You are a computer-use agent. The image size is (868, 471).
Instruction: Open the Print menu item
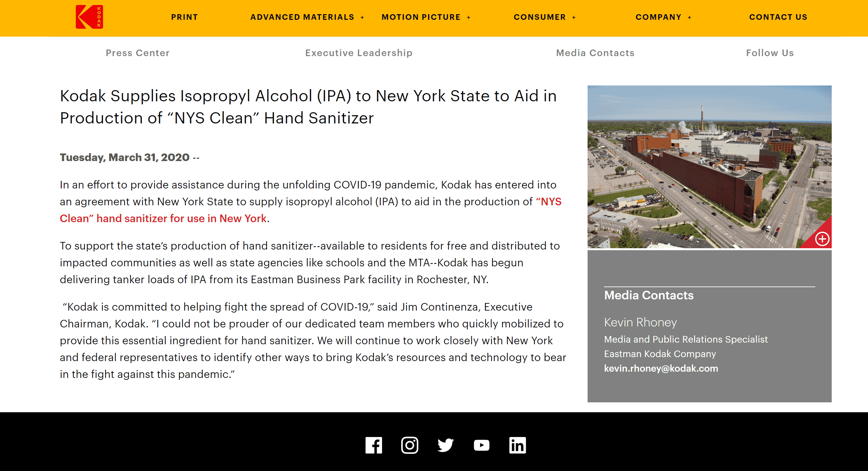pos(184,17)
